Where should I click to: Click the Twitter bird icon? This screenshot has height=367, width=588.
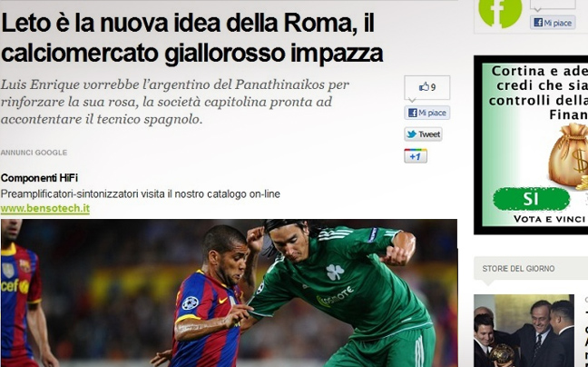point(411,134)
